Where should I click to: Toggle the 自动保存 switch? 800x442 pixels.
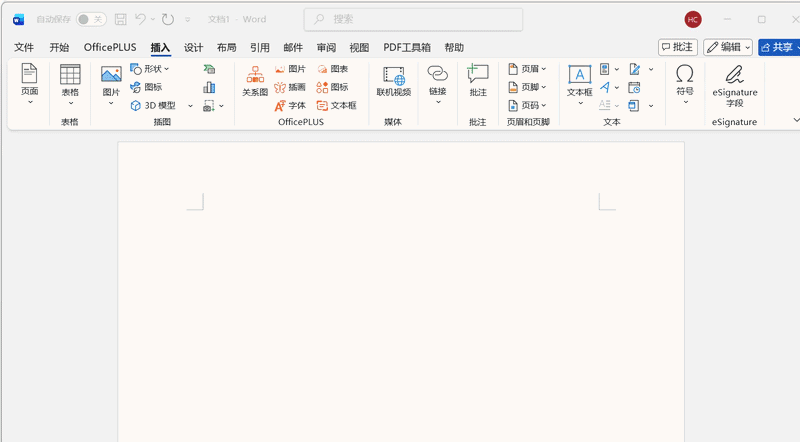click(91, 19)
